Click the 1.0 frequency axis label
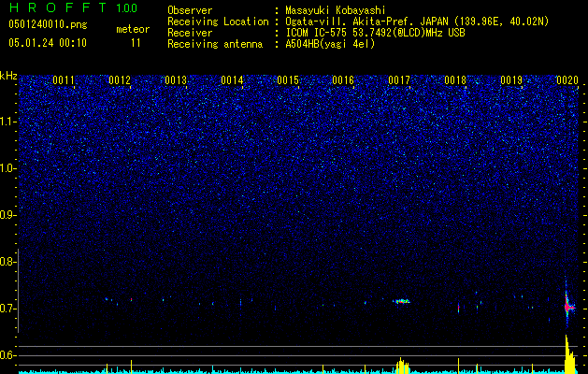 (8, 168)
